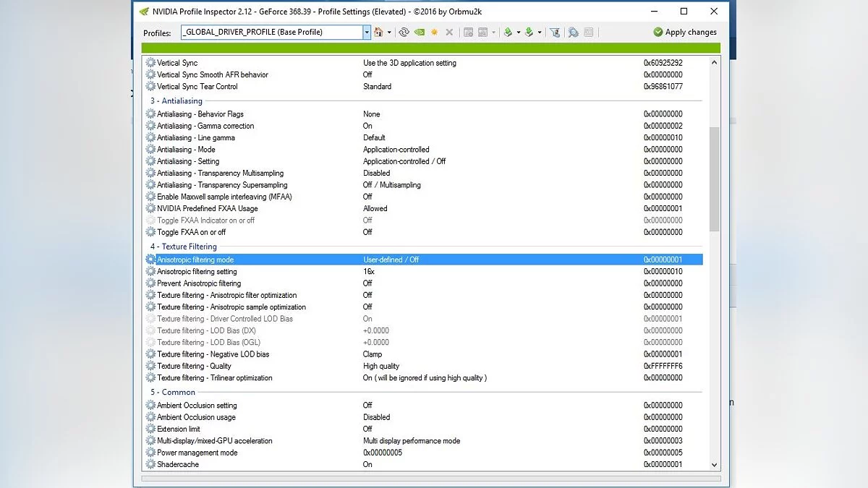Select Anisotropic filter optimization row
The height and width of the screenshot is (488, 868).
point(423,295)
